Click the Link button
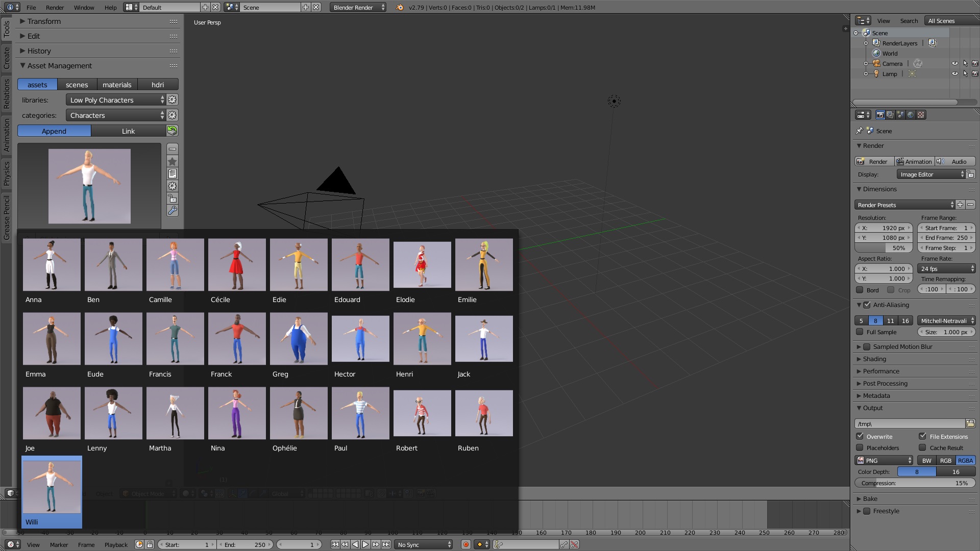Image resolution: width=980 pixels, height=551 pixels. [x=128, y=131]
